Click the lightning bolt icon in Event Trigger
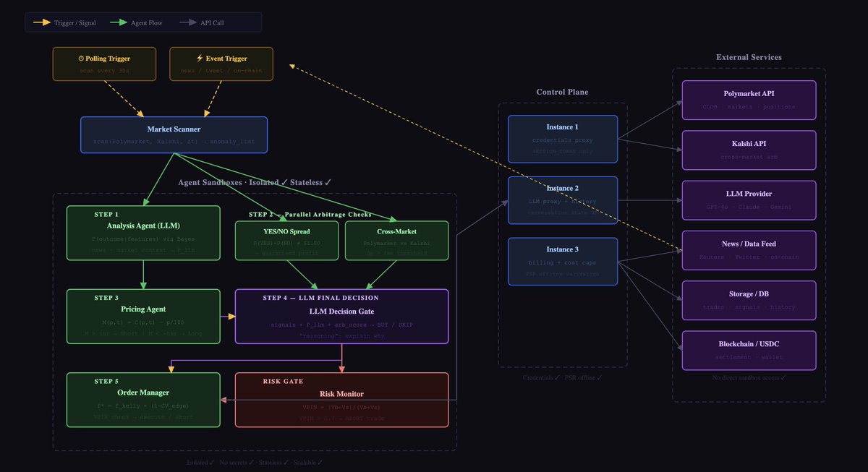The width and height of the screenshot is (868, 472). 200,59
